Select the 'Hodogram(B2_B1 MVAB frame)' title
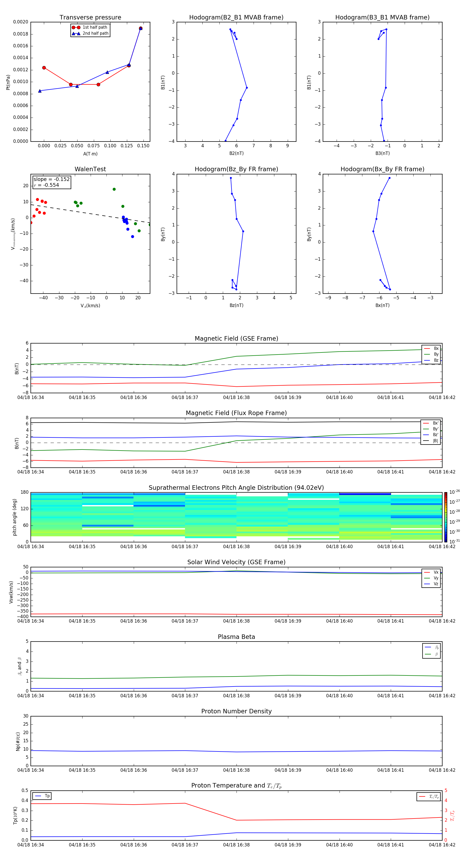This screenshot has height=868, width=473. pos(236,17)
